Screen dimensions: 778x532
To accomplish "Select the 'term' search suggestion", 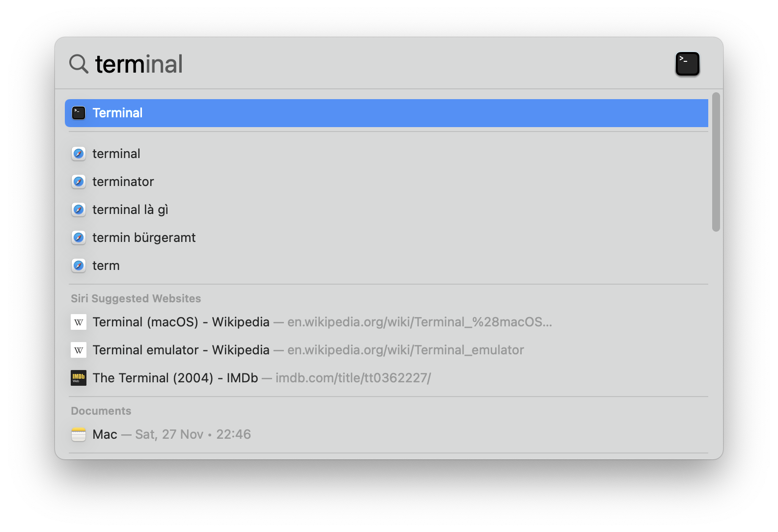I will pyautogui.click(x=106, y=266).
